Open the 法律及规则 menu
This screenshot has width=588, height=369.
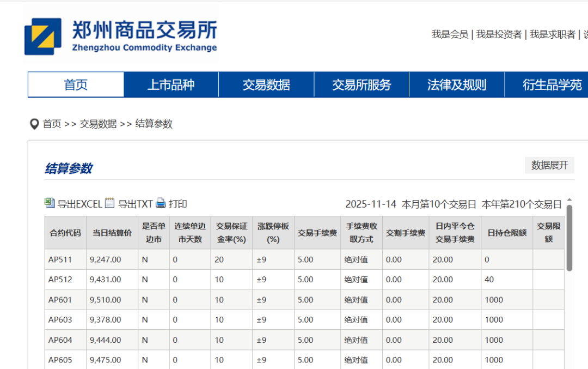point(457,84)
